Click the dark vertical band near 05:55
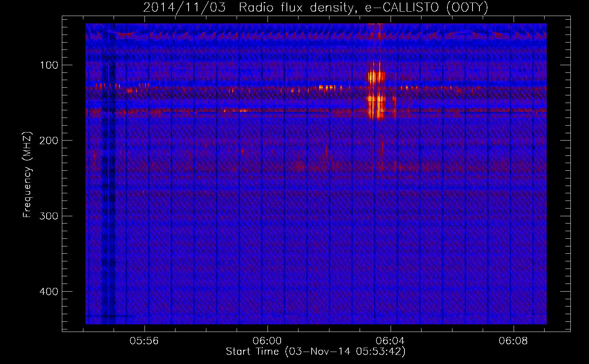 [x=109, y=174]
